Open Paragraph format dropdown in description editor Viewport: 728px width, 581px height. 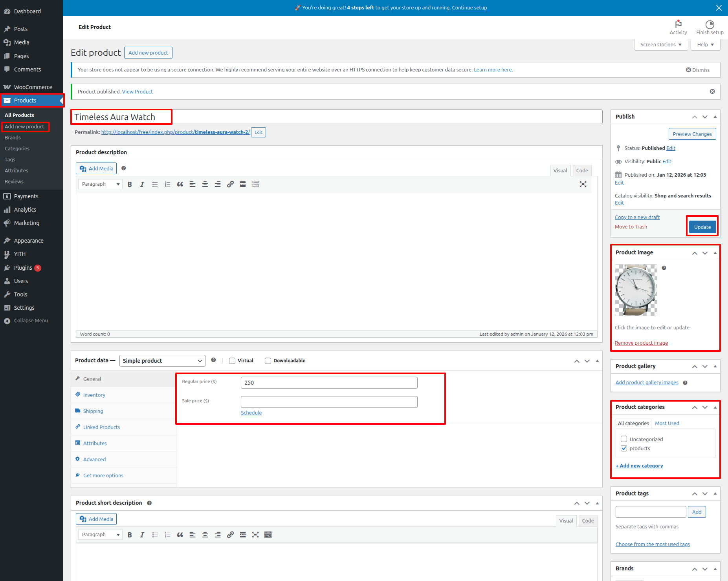coord(100,184)
